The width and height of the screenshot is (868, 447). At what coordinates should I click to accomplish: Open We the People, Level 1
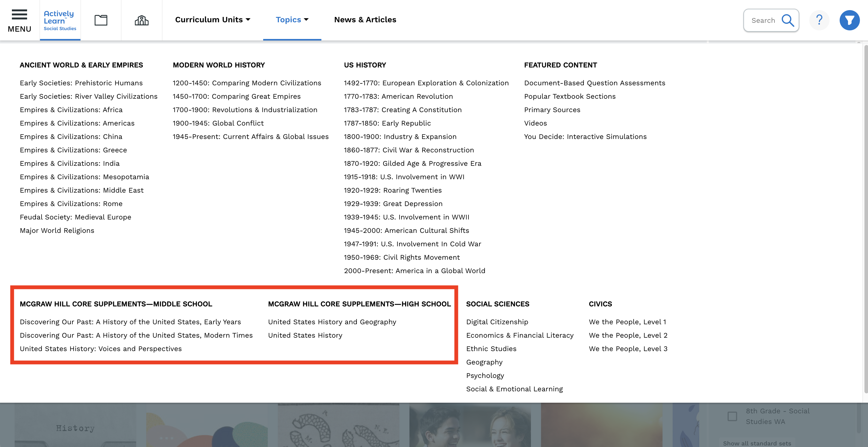point(627,322)
